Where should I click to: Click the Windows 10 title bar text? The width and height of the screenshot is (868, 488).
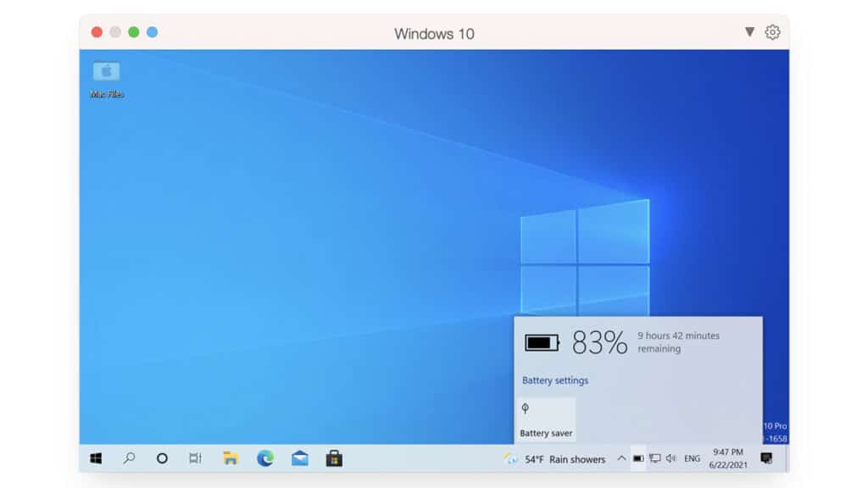434,34
